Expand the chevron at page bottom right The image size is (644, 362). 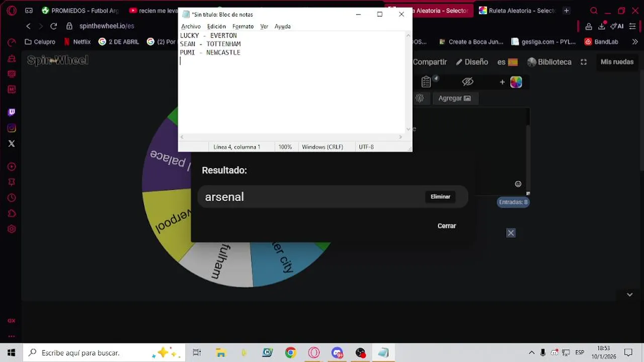[x=629, y=295]
